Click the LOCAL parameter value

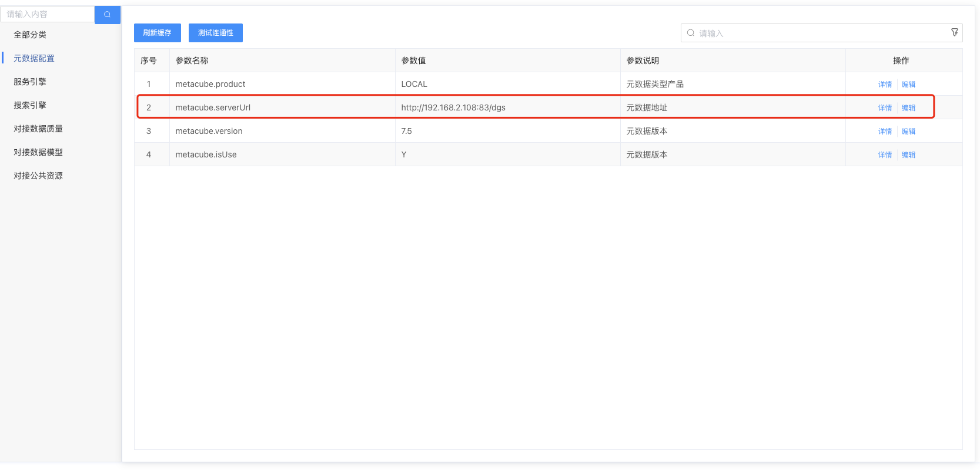tap(414, 84)
